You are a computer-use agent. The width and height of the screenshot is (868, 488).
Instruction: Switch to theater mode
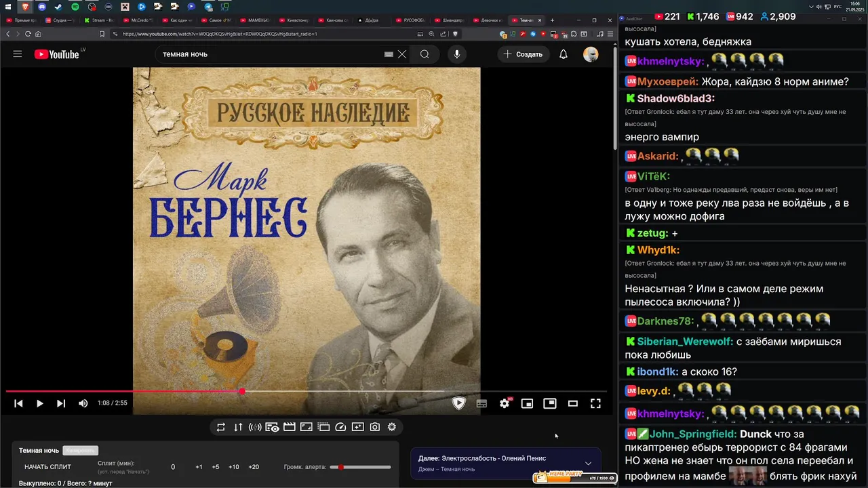click(573, 403)
